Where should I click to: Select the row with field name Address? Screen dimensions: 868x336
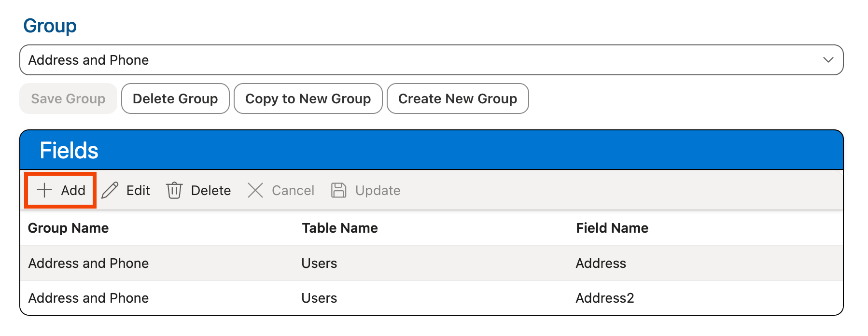click(x=601, y=263)
